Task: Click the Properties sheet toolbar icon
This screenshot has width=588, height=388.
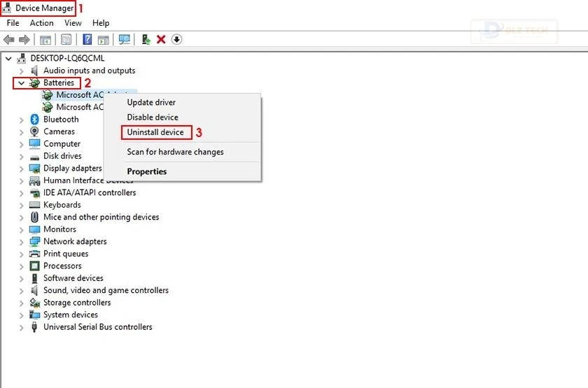Action: (66, 39)
